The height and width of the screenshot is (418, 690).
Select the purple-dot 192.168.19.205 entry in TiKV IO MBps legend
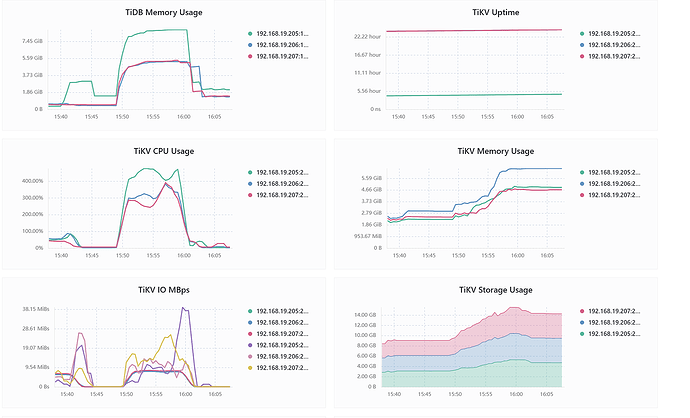(x=278, y=345)
